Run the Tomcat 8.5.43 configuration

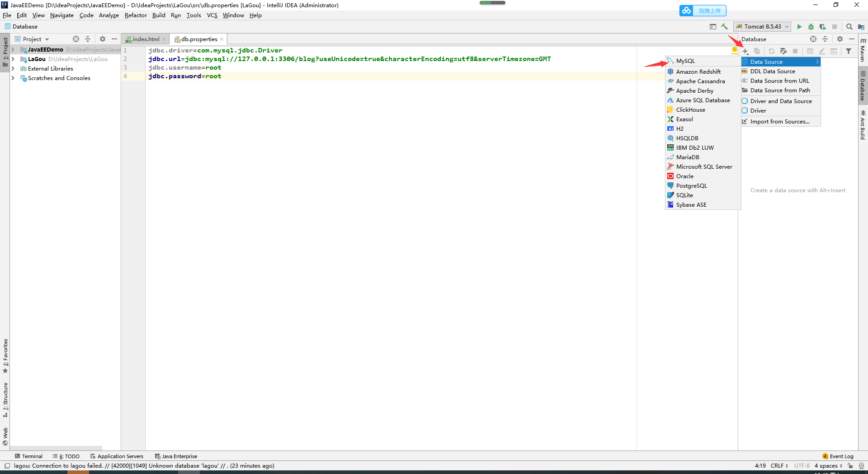[x=800, y=26]
